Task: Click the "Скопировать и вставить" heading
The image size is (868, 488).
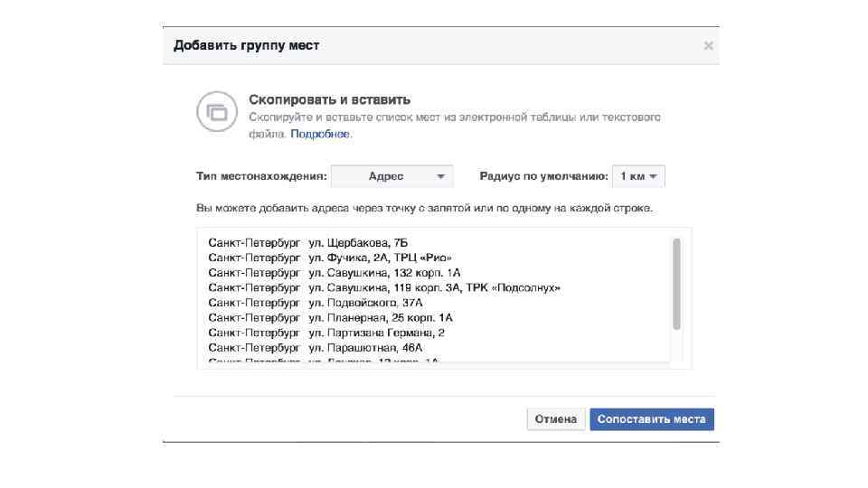Action: click(x=330, y=99)
